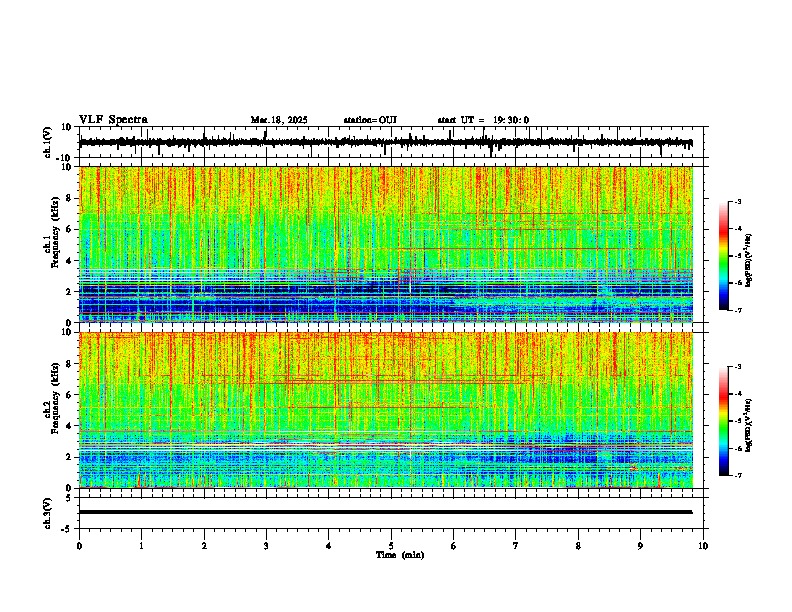Click the log(PSD) unit label beside ch.1 colorbar
792x612 pixels.
tap(749, 260)
